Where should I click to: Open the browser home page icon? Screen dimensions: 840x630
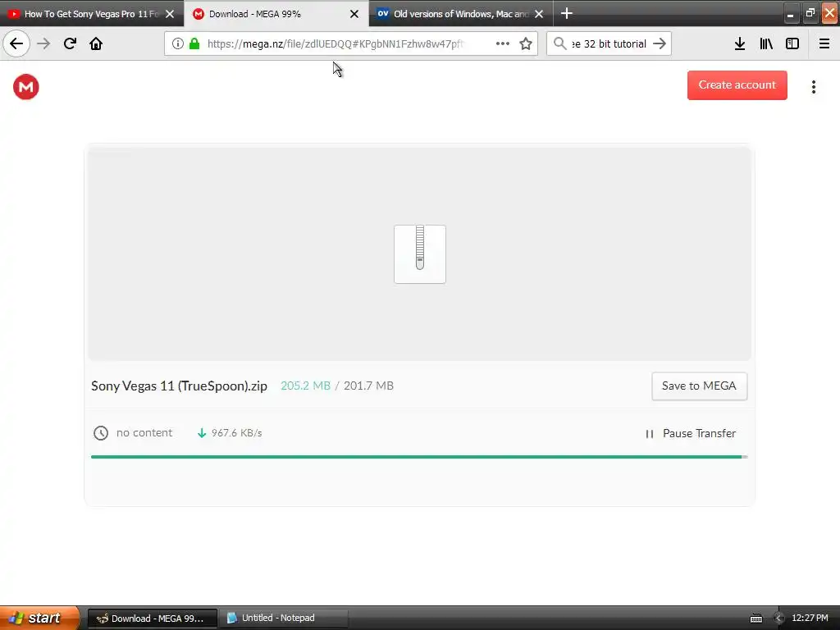96,43
